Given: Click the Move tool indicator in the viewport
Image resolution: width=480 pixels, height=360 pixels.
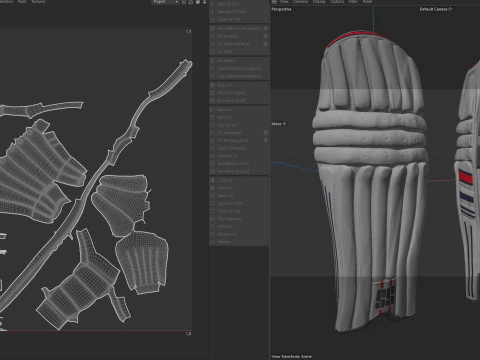Looking at the screenshot, I should (279, 124).
